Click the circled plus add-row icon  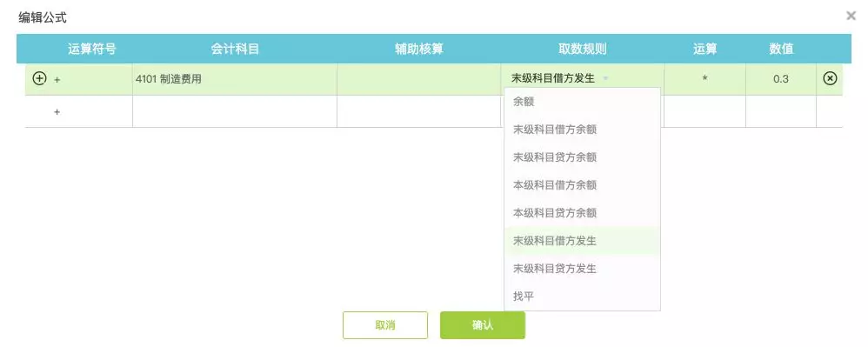[x=39, y=78]
